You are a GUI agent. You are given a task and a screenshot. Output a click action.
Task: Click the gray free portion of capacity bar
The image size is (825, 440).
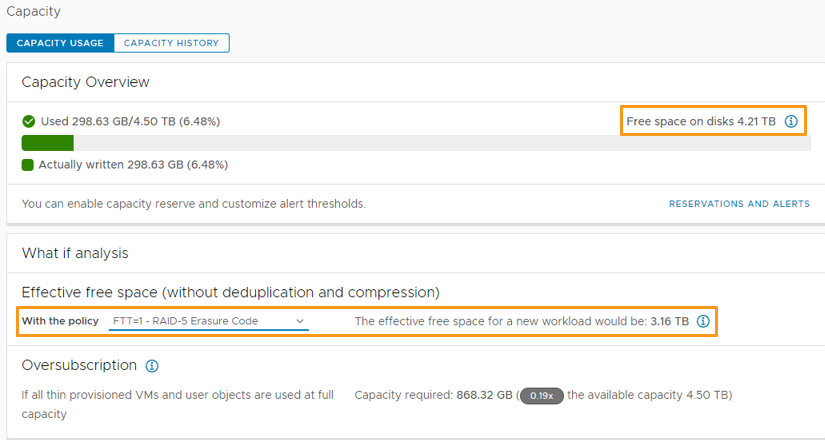(440, 143)
